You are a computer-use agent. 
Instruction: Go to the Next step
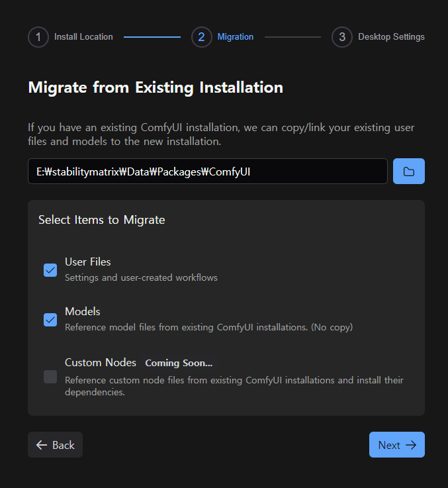pyautogui.click(x=396, y=444)
